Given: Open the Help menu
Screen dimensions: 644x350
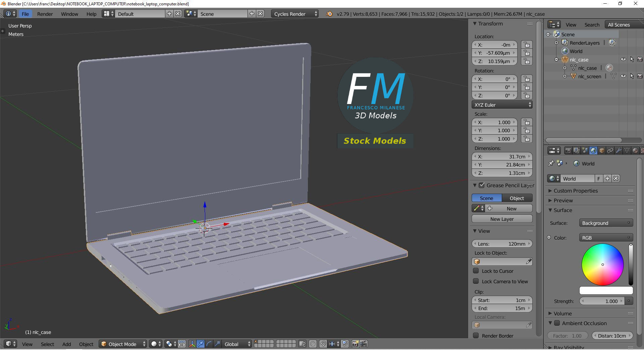Looking at the screenshot, I should (x=91, y=14).
